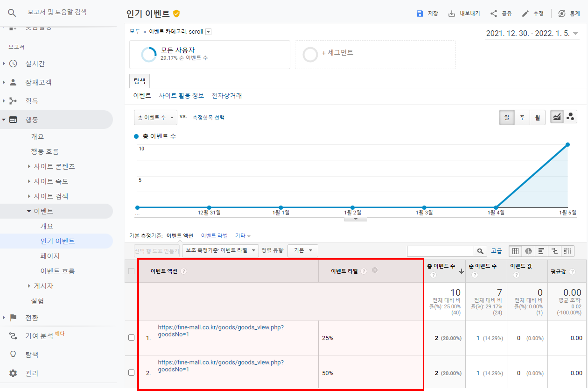Open the 총 이벤트 수 metric dropdown
The image size is (588, 391).
click(x=155, y=117)
